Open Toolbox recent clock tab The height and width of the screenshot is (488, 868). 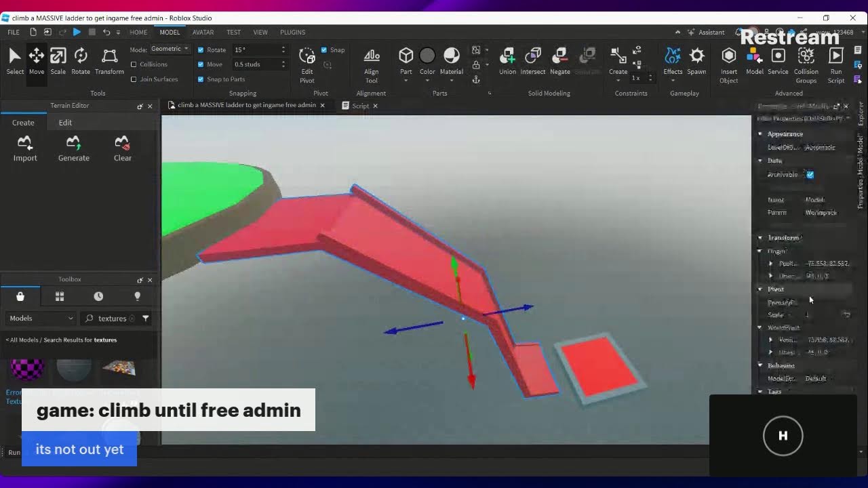click(x=98, y=296)
